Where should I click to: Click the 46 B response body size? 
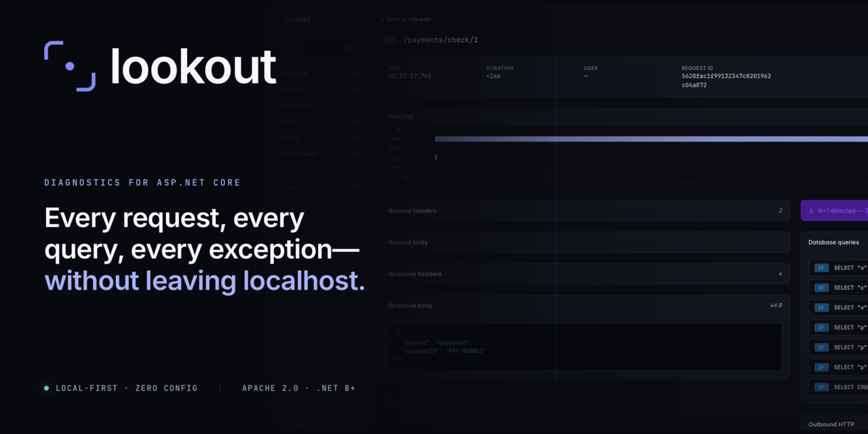776,306
